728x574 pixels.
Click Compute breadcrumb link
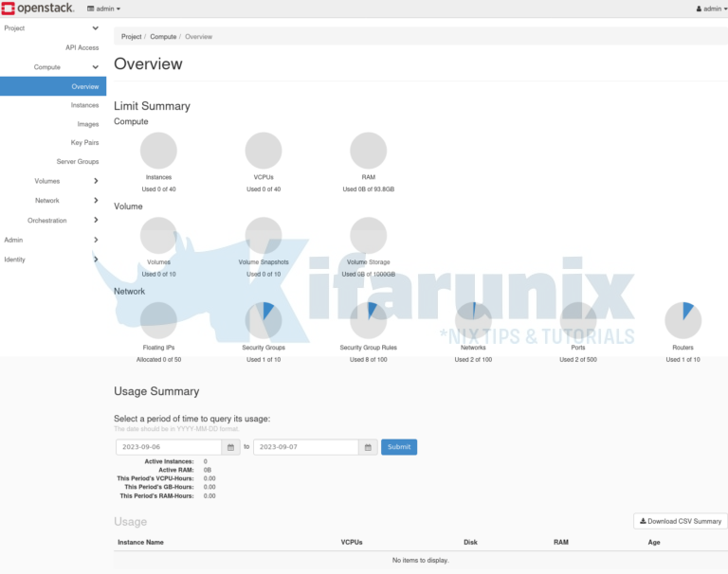163,37
